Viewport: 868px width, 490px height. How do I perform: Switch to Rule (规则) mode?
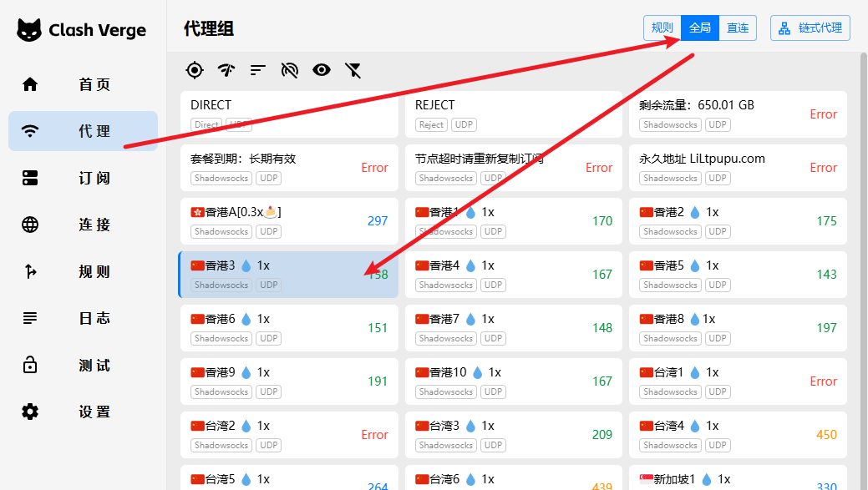[x=662, y=28]
